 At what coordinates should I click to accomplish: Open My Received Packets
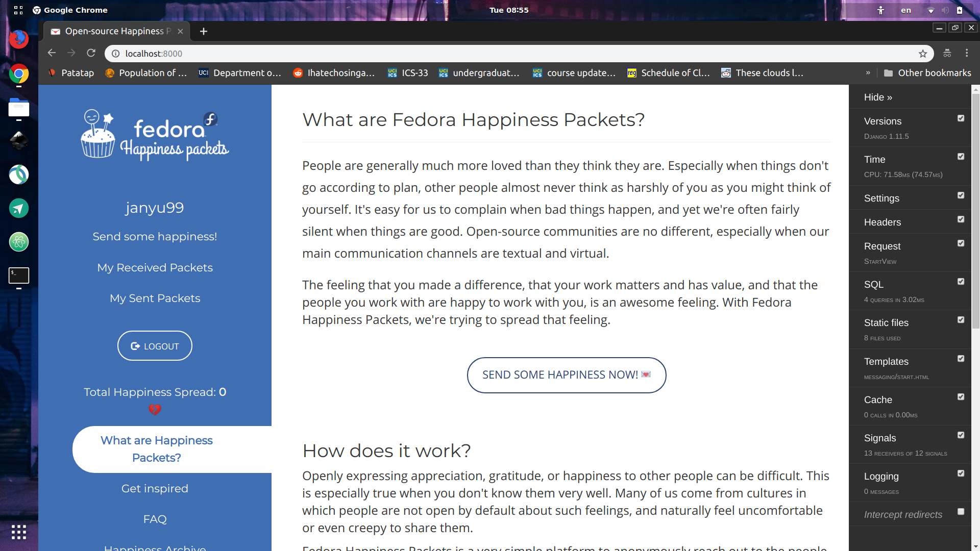coord(155,268)
